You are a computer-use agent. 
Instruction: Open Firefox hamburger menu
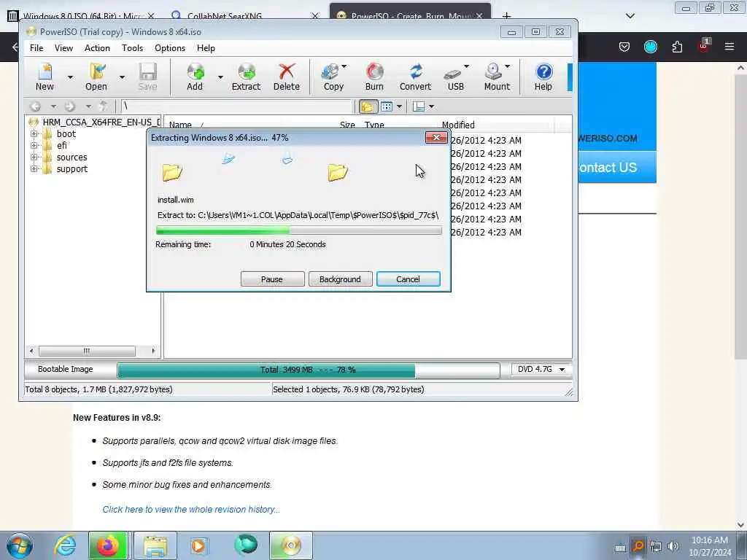729,47
